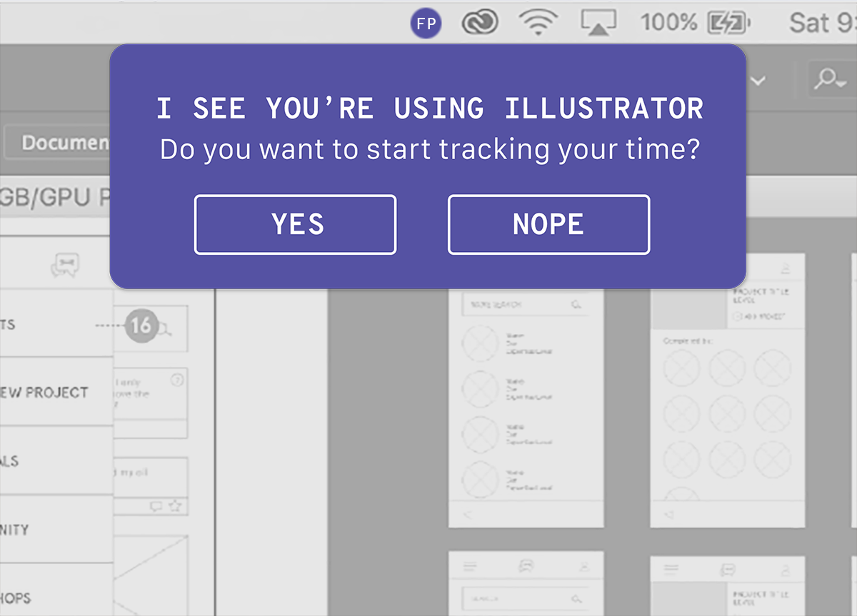Click the Document button in the control bar
This screenshot has height=616, width=857.
(x=56, y=143)
